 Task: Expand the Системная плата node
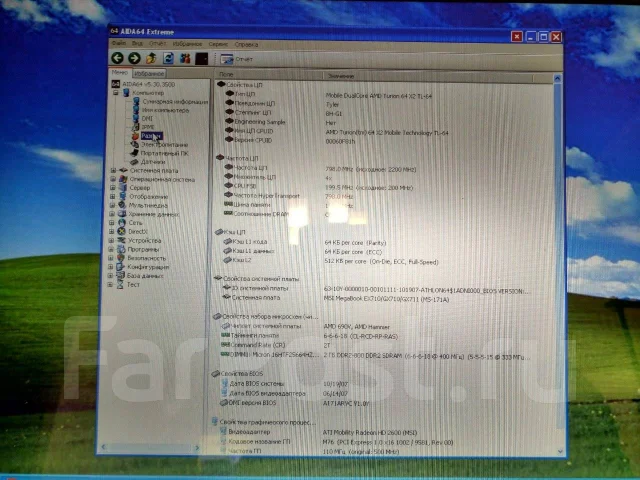coord(113,170)
